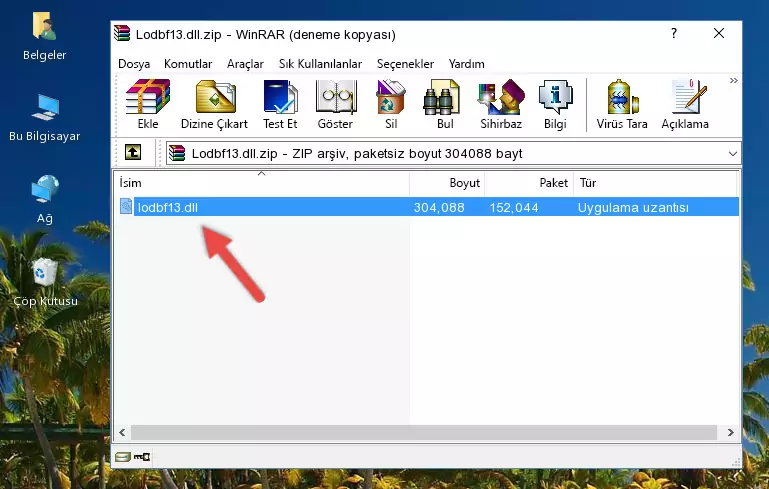This screenshot has width=769, height=489.
Task: Click the 152,044 packed value
Action: pos(514,207)
